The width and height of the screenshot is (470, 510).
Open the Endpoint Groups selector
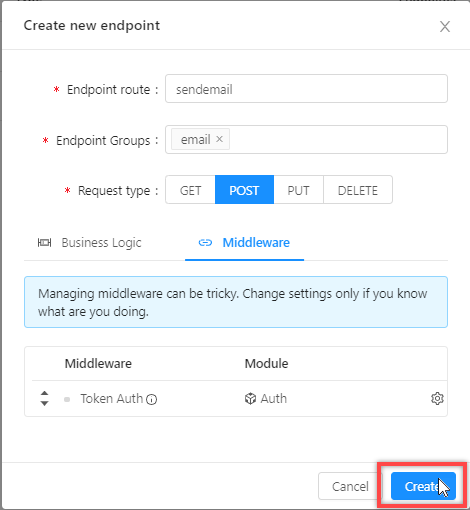306,139
